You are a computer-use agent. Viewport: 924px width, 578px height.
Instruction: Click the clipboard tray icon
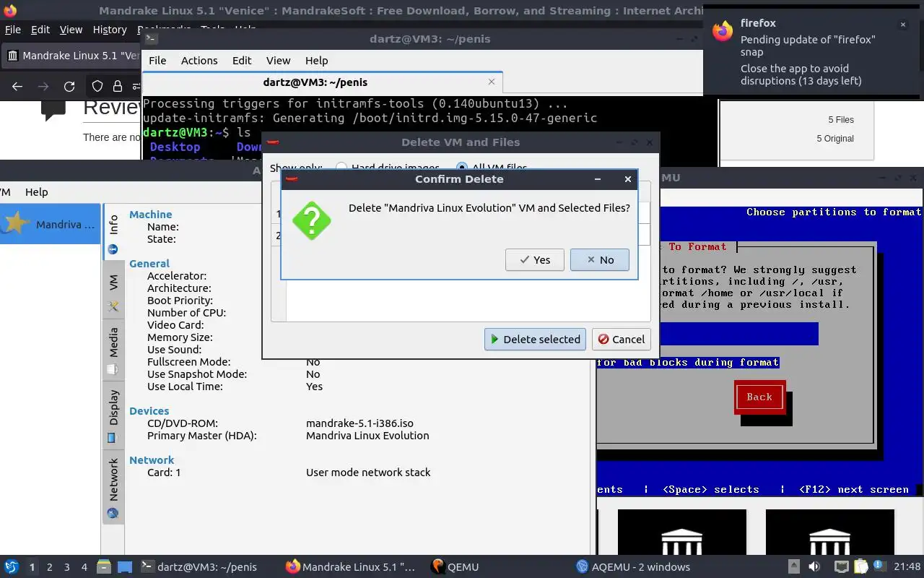[860, 567]
